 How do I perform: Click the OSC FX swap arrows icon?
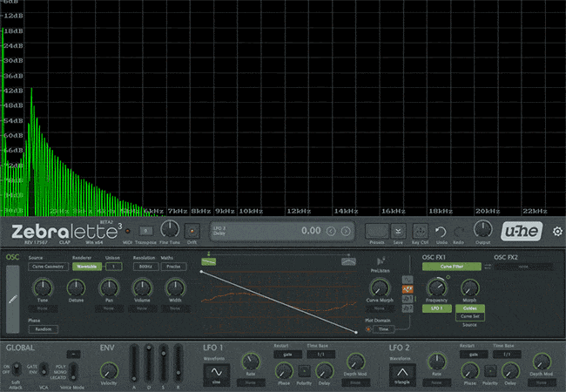coord(488,267)
